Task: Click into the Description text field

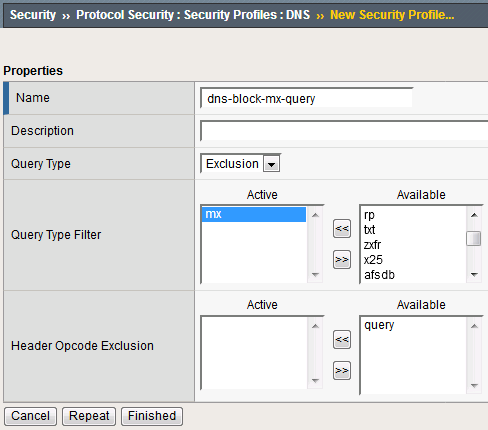Action: point(344,131)
